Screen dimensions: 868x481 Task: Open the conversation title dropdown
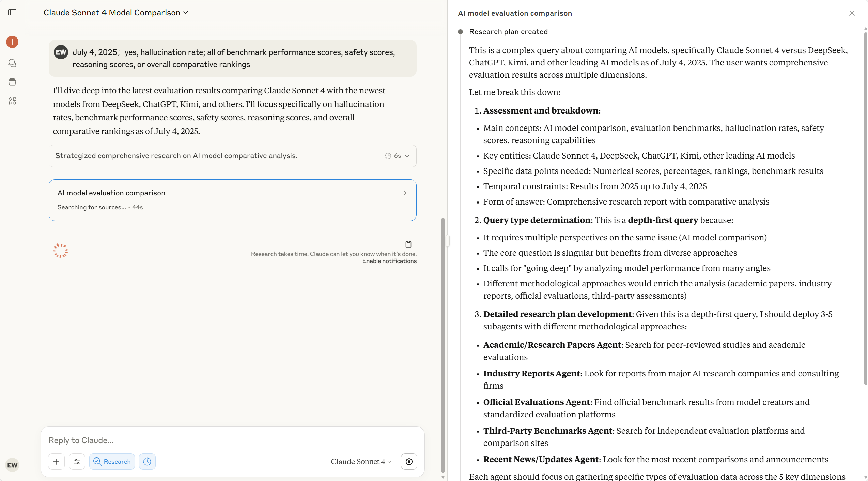click(186, 13)
